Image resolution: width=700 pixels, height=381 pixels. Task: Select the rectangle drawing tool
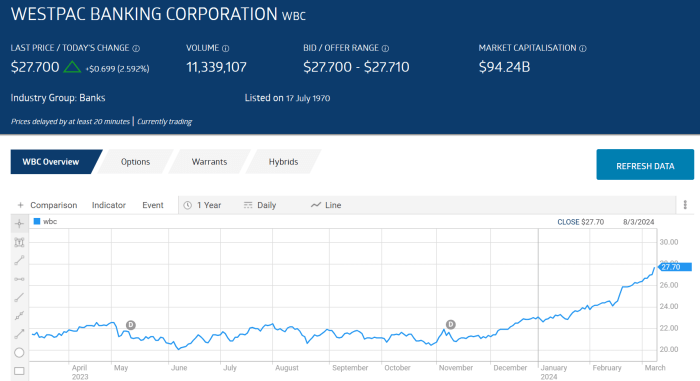click(19, 371)
